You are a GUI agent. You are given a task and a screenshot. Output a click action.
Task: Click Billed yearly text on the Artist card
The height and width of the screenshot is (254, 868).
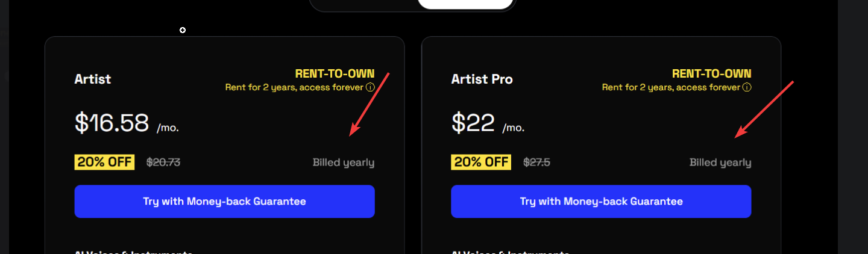point(343,163)
